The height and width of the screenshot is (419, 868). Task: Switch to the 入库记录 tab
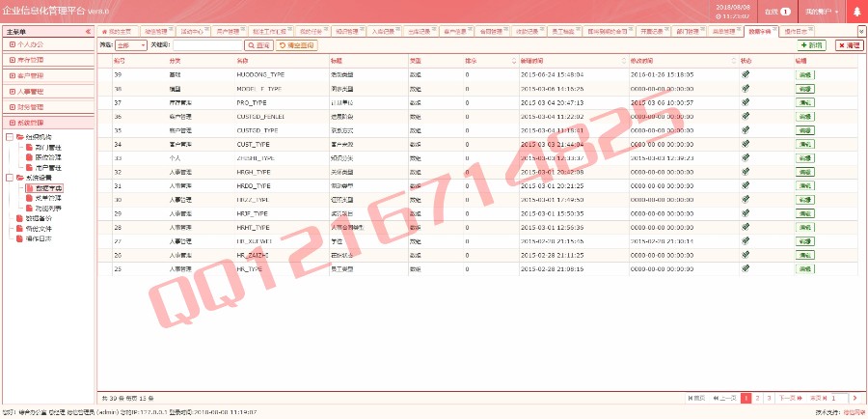[382, 32]
